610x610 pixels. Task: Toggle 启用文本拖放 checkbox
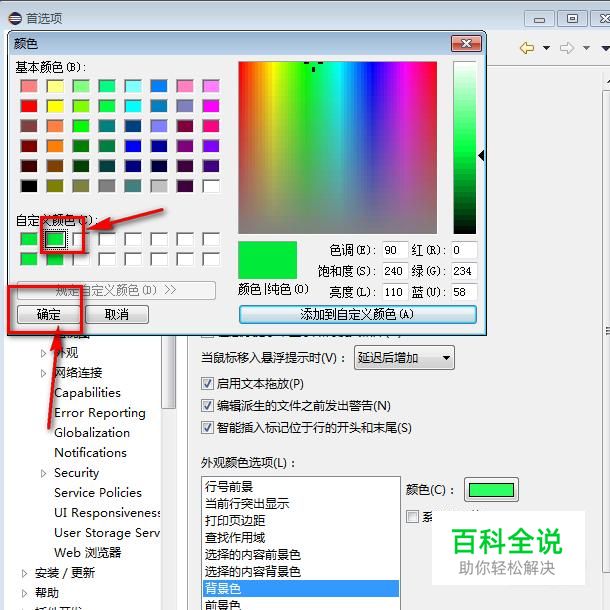[207, 384]
